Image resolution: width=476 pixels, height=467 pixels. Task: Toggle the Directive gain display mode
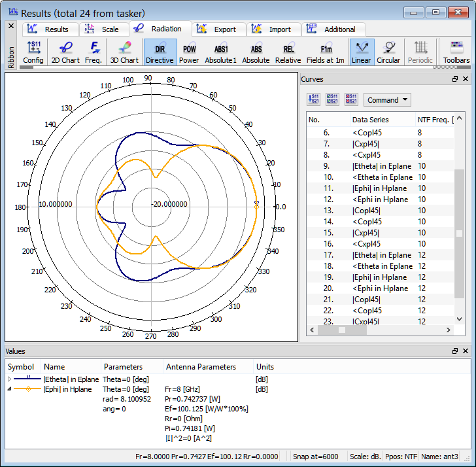pos(160,52)
